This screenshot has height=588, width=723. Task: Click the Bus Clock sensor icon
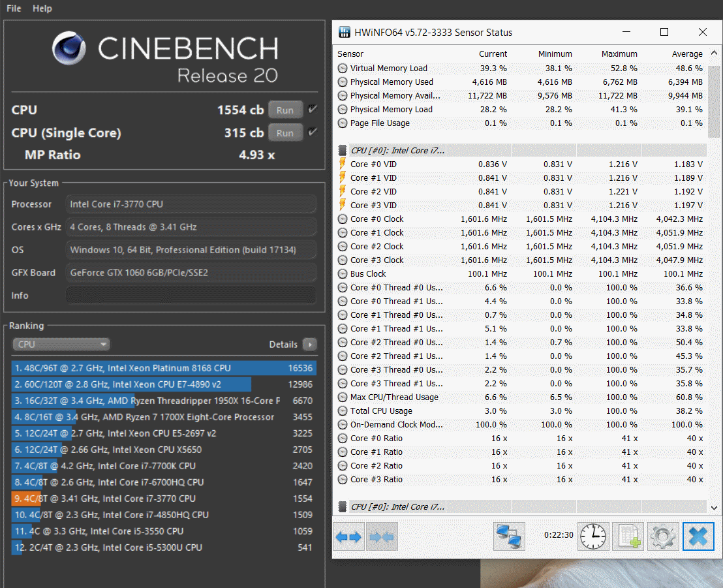coord(343,274)
